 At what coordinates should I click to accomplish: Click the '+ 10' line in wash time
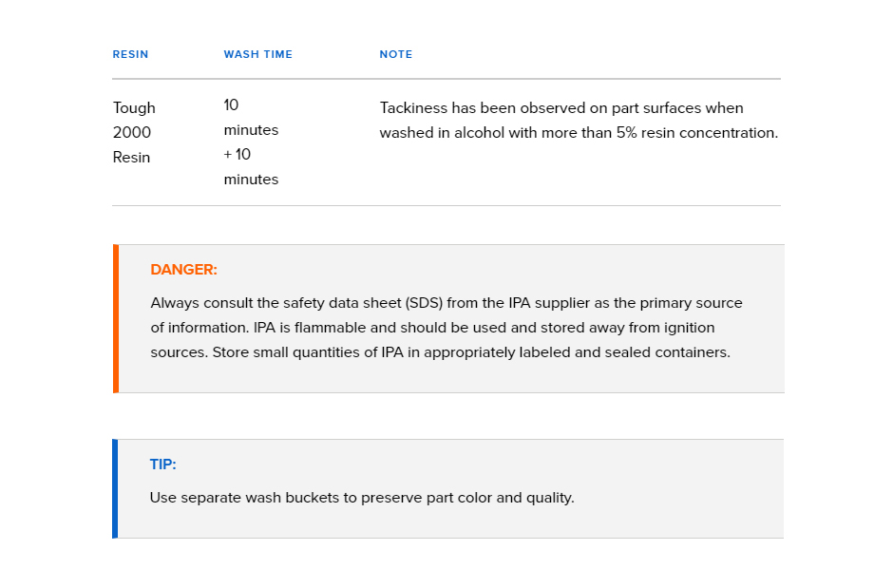237,154
